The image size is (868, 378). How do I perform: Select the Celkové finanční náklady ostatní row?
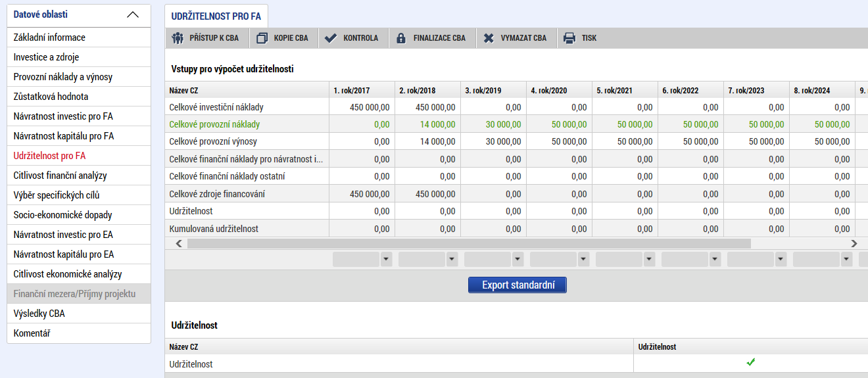516,176
